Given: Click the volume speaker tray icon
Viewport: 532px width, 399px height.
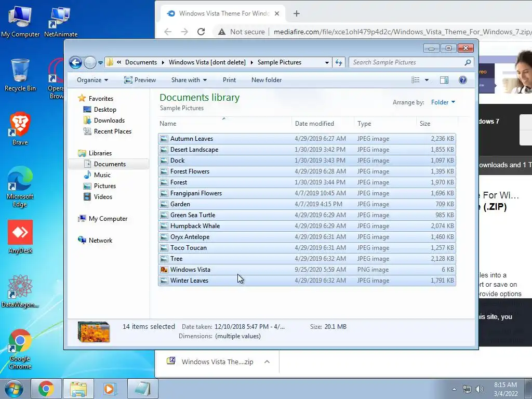Looking at the screenshot, I should coord(480,389).
